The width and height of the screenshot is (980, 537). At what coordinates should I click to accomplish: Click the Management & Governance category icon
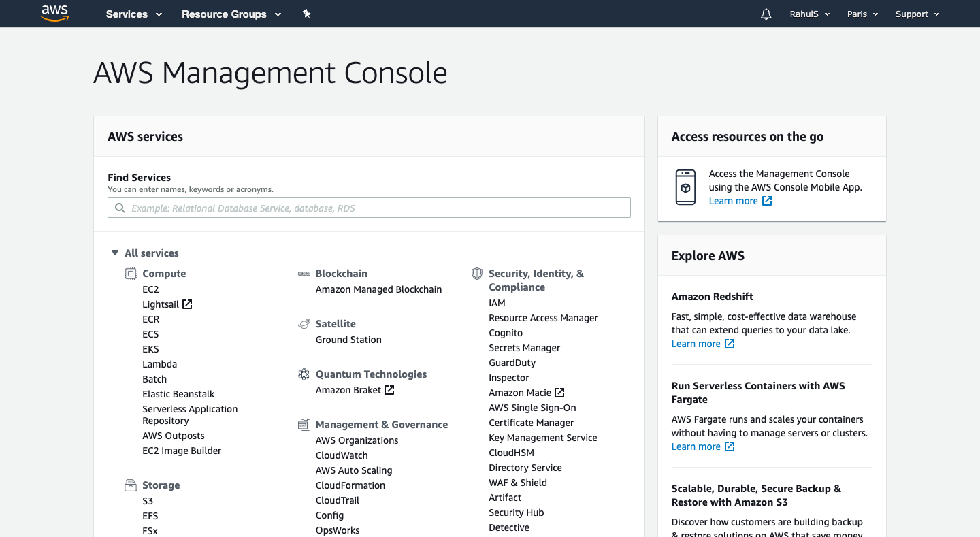click(304, 424)
